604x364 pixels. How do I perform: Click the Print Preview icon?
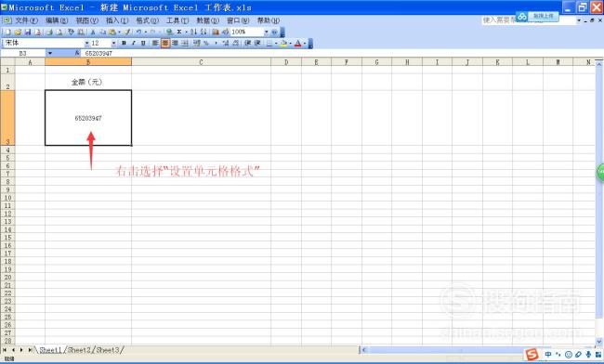click(59, 32)
